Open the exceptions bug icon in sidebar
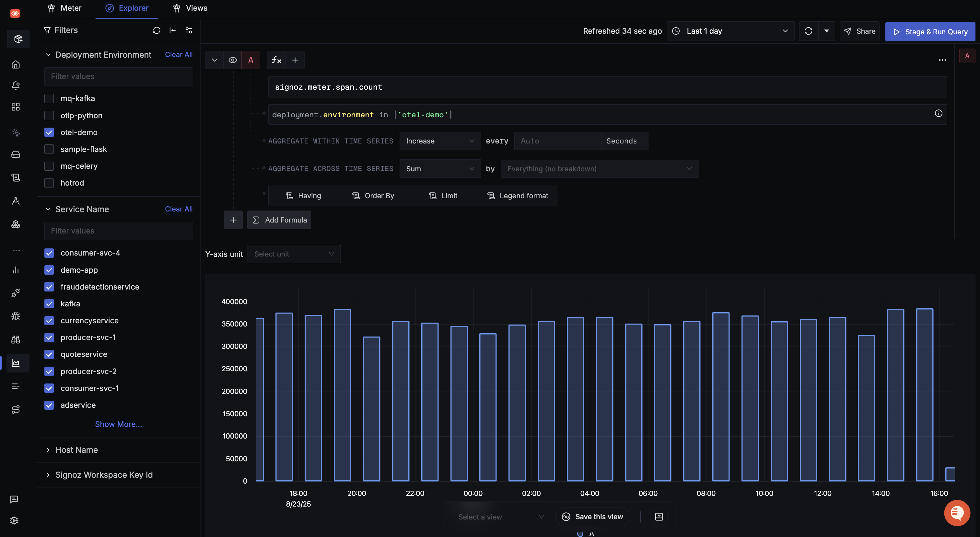980x537 pixels. pyautogui.click(x=16, y=316)
